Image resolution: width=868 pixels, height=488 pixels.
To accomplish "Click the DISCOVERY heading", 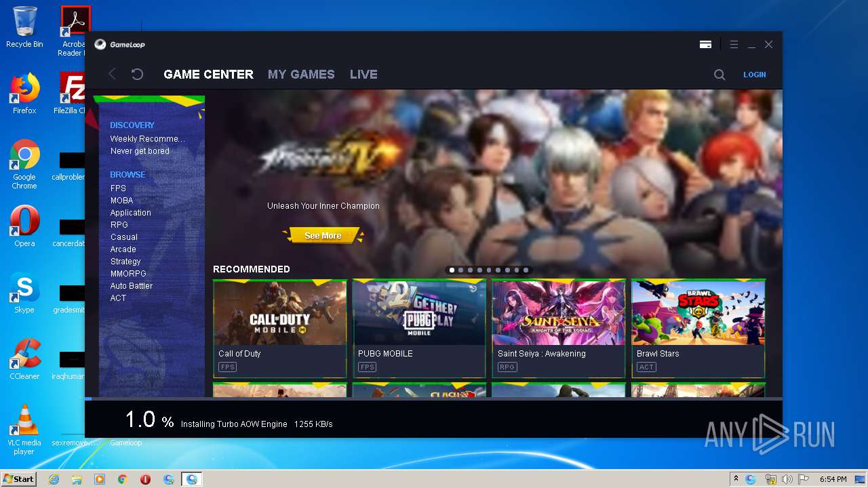I will click(132, 125).
